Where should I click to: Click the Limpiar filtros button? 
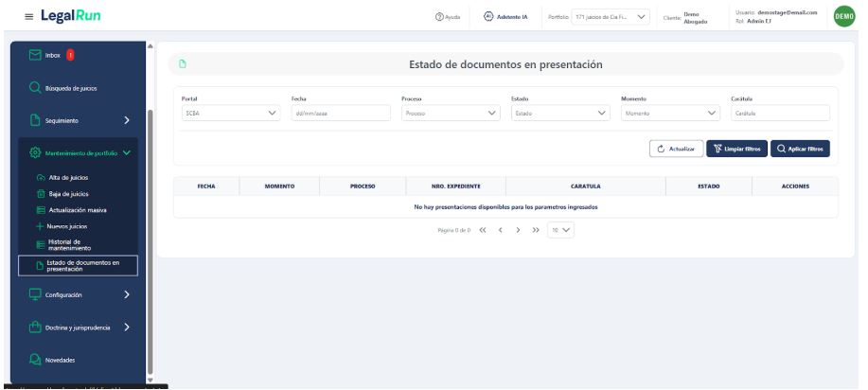tap(736, 149)
